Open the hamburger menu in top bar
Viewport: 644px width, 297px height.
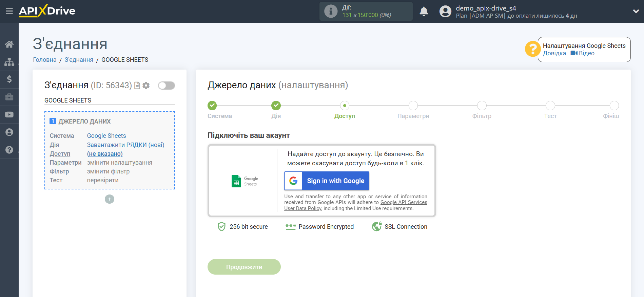pos(9,11)
